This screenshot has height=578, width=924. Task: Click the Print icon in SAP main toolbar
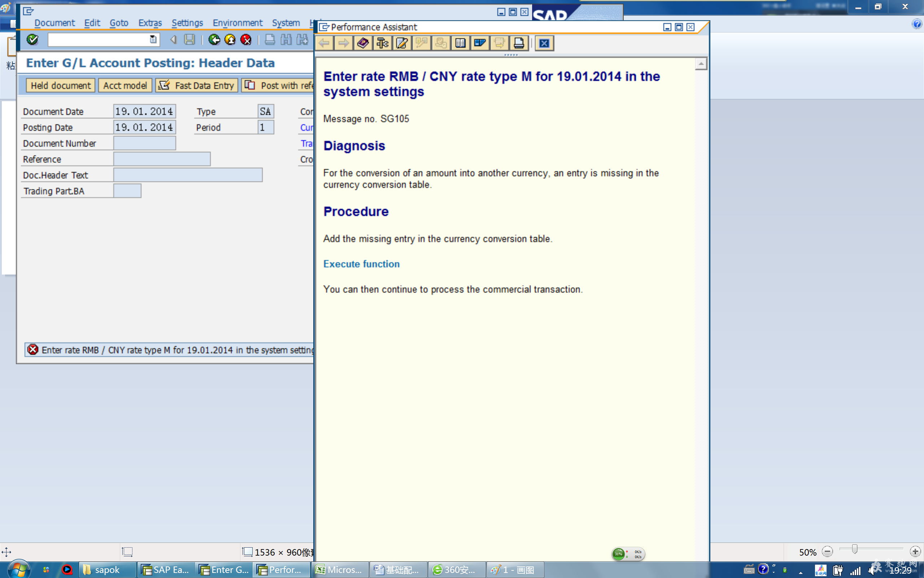point(270,39)
